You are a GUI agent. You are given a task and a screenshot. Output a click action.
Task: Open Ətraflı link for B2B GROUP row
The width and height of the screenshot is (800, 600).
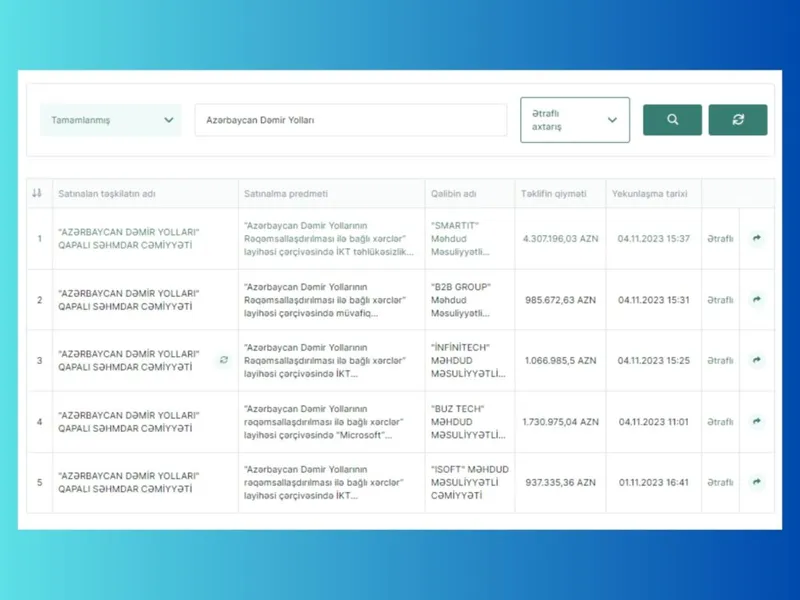click(x=720, y=299)
